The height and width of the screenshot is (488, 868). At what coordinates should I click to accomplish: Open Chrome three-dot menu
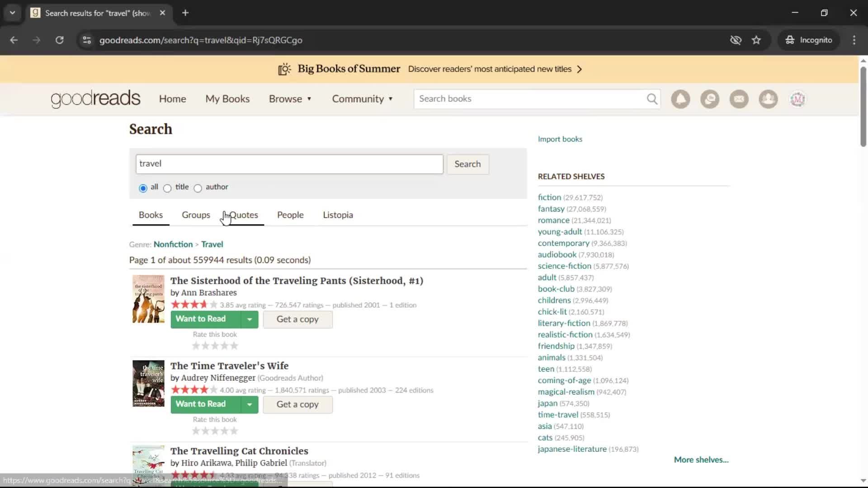coord(854,40)
